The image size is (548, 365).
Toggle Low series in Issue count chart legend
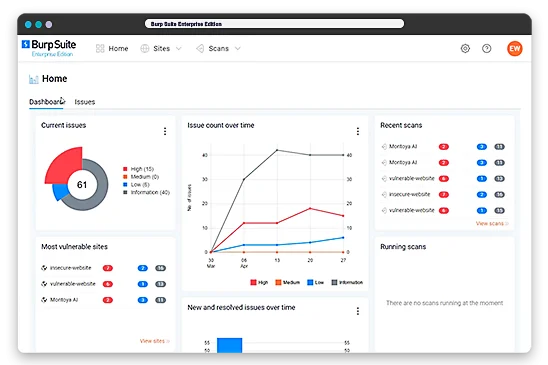(x=316, y=282)
